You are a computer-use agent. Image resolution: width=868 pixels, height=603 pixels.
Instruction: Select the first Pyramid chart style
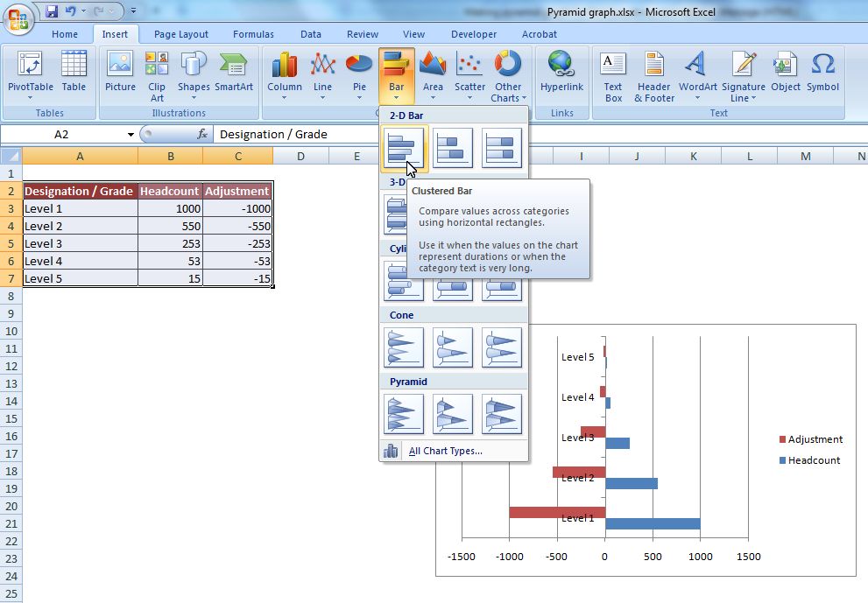(403, 413)
